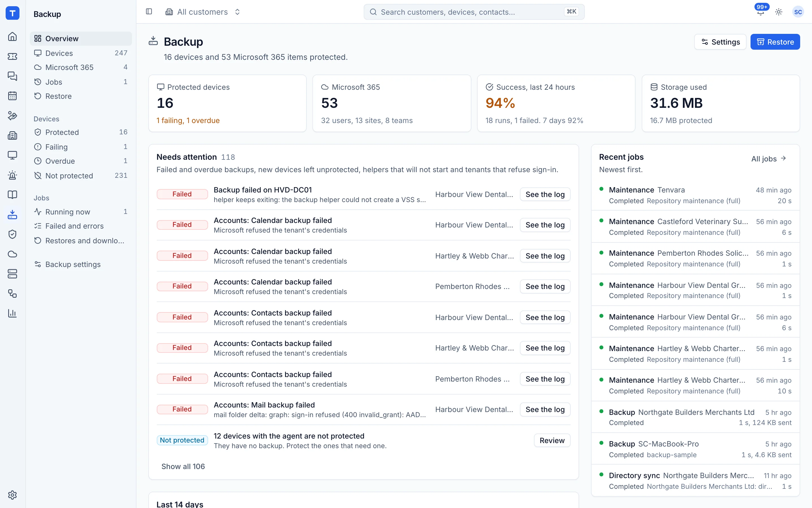The image size is (812, 508).
Task: Open Devices (247) in the sidebar
Action: tap(81, 53)
